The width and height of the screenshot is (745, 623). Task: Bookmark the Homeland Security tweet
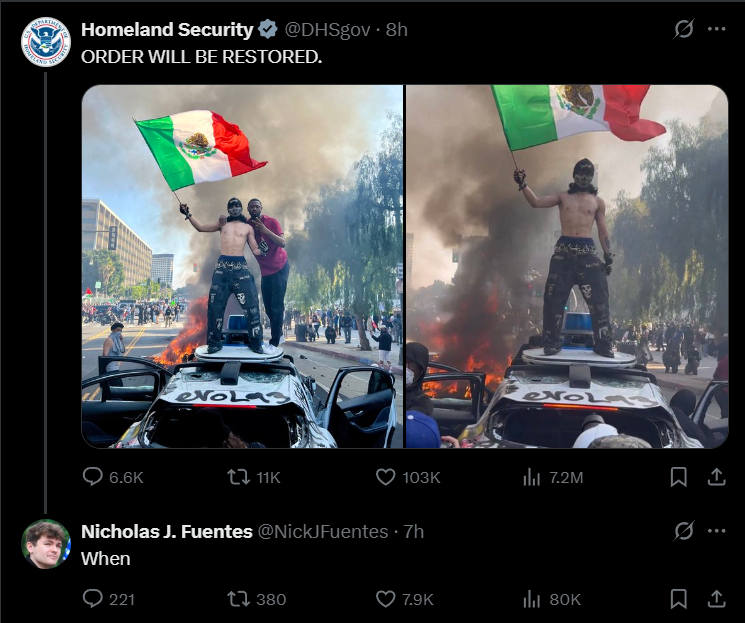pos(678,477)
